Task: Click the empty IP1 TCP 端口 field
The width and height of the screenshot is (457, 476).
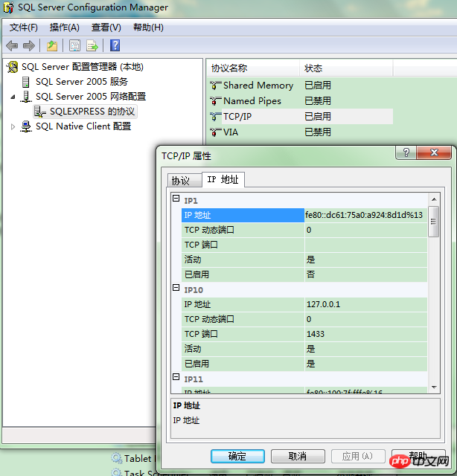Action: [365, 245]
